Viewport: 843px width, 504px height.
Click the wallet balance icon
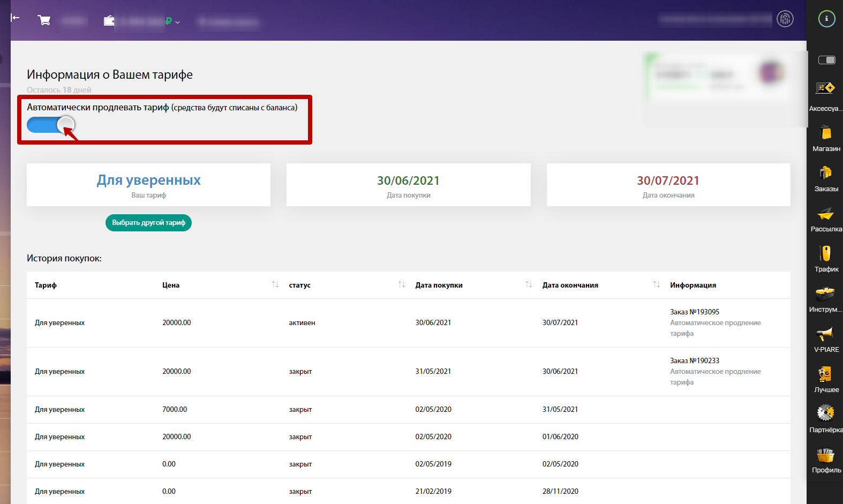coord(109,21)
